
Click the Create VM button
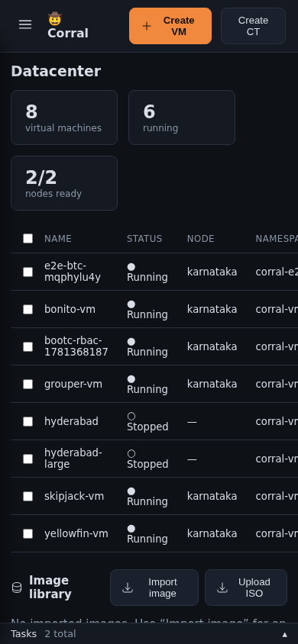pos(170,26)
